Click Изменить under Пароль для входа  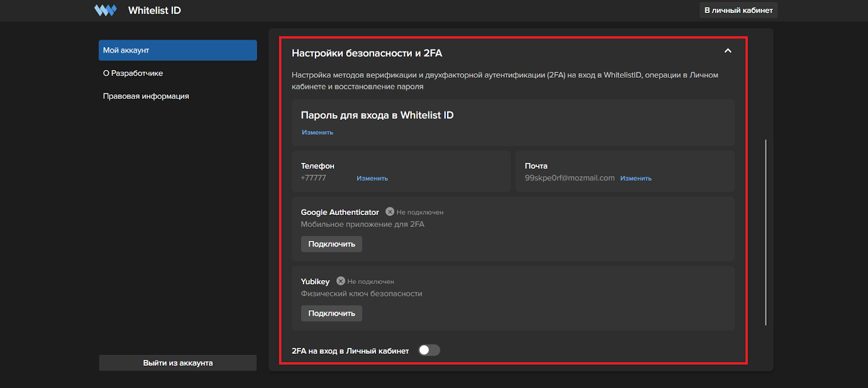[x=317, y=132]
